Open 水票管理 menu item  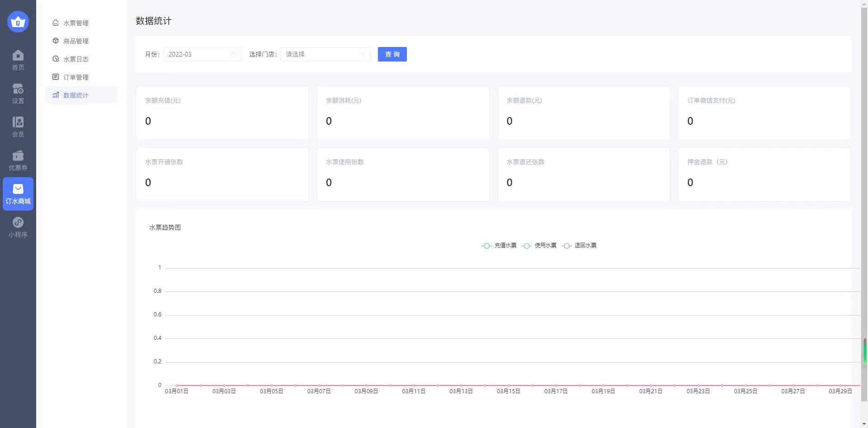click(75, 23)
